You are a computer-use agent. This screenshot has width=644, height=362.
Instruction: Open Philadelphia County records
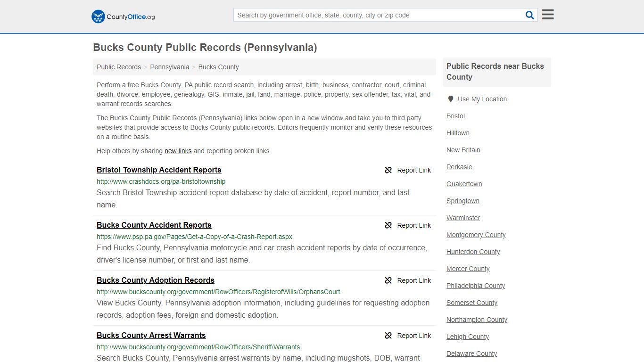pos(475,286)
